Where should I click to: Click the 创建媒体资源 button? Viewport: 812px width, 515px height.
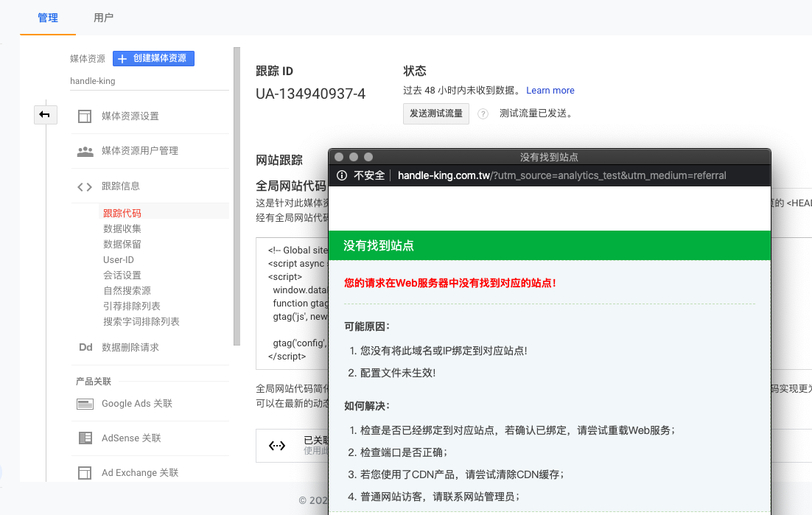[x=153, y=58]
